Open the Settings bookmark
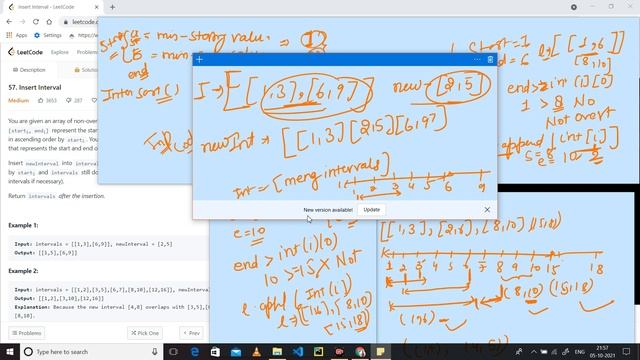640x360 pixels. point(48,36)
